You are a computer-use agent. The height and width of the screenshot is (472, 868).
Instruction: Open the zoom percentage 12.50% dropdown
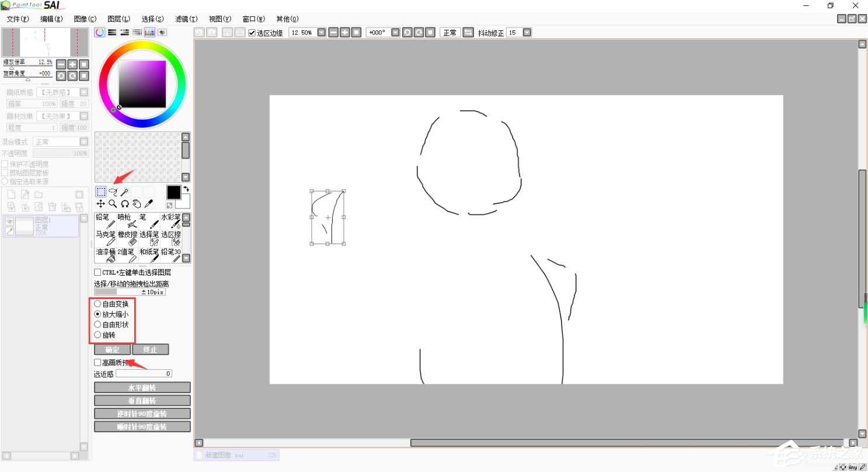point(321,33)
